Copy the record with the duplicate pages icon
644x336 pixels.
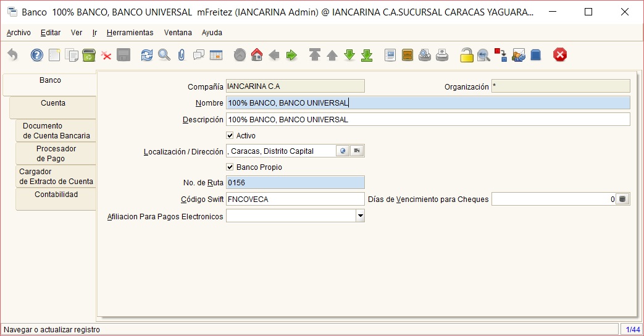[72, 54]
